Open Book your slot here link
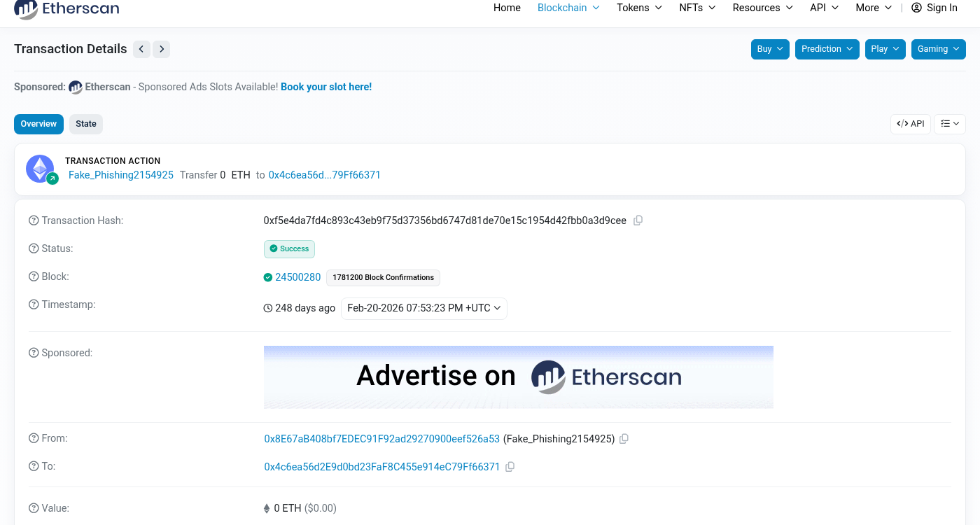Image resolution: width=980 pixels, height=525 pixels. [326, 87]
